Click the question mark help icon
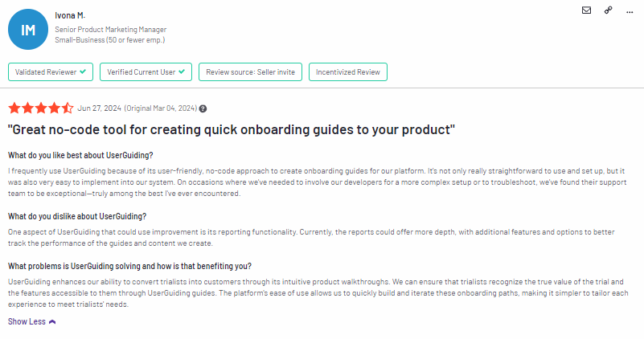 point(203,108)
